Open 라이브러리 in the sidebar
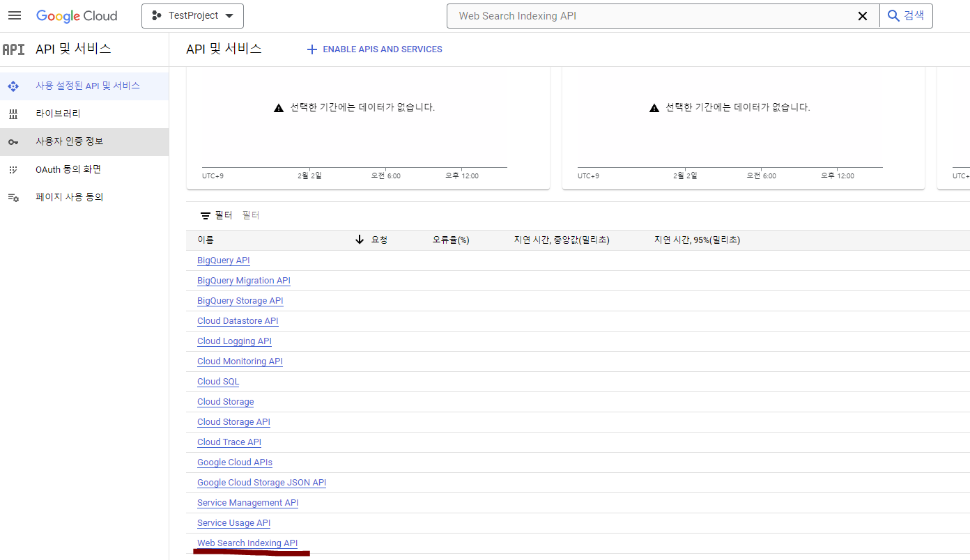Screen dimensions: 970x560 tap(84, 114)
